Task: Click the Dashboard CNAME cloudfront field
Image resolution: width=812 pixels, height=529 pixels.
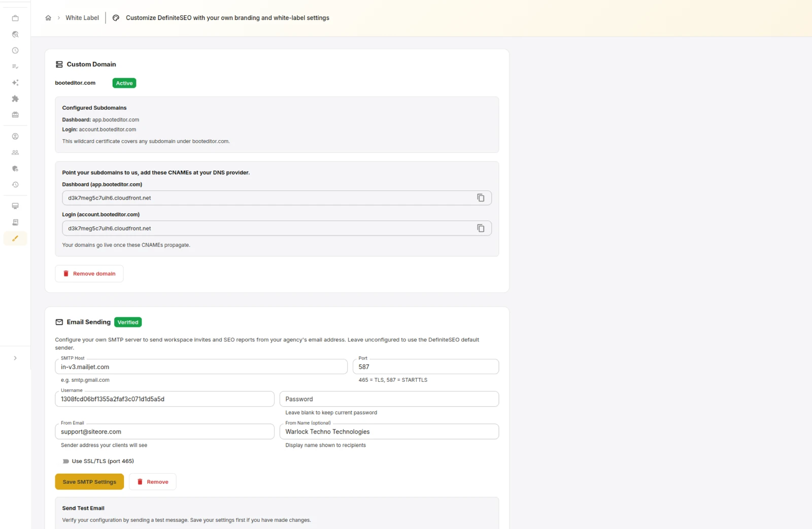Action: [277, 198]
